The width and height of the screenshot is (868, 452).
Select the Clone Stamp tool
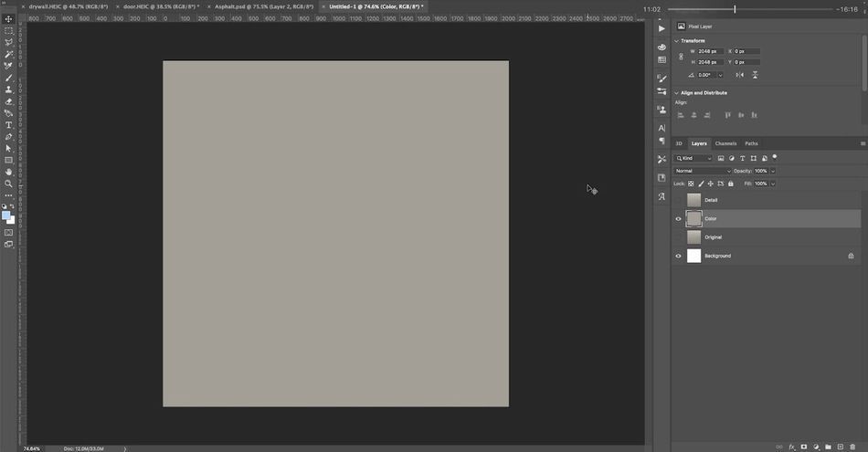coord(8,89)
